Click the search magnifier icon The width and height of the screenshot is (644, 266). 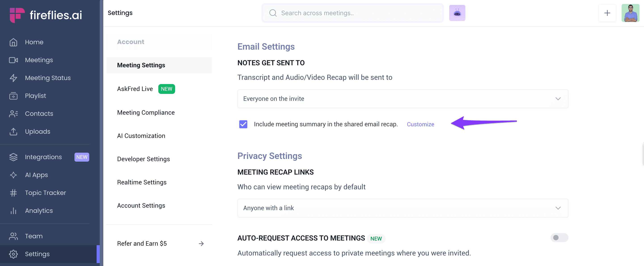273,13
